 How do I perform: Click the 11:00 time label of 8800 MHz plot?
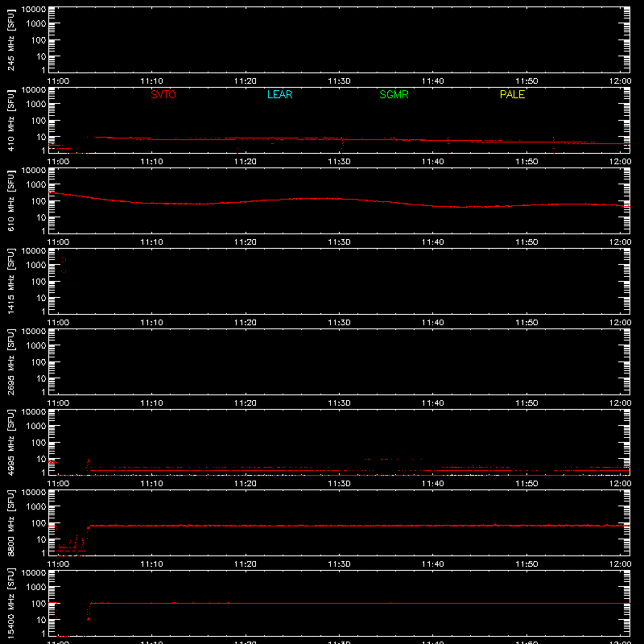tap(58, 564)
